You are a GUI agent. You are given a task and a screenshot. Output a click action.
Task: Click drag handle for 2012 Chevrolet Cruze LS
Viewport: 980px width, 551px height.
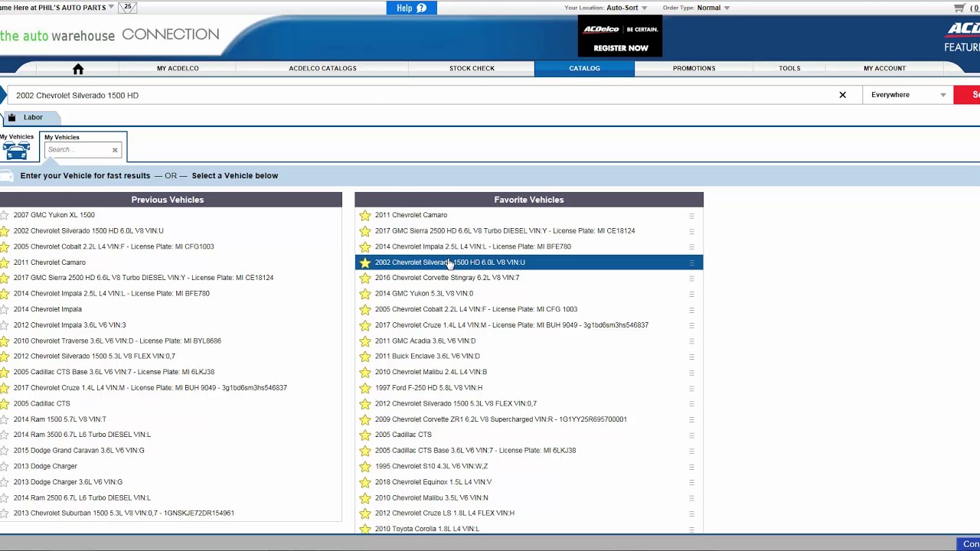coord(691,514)
